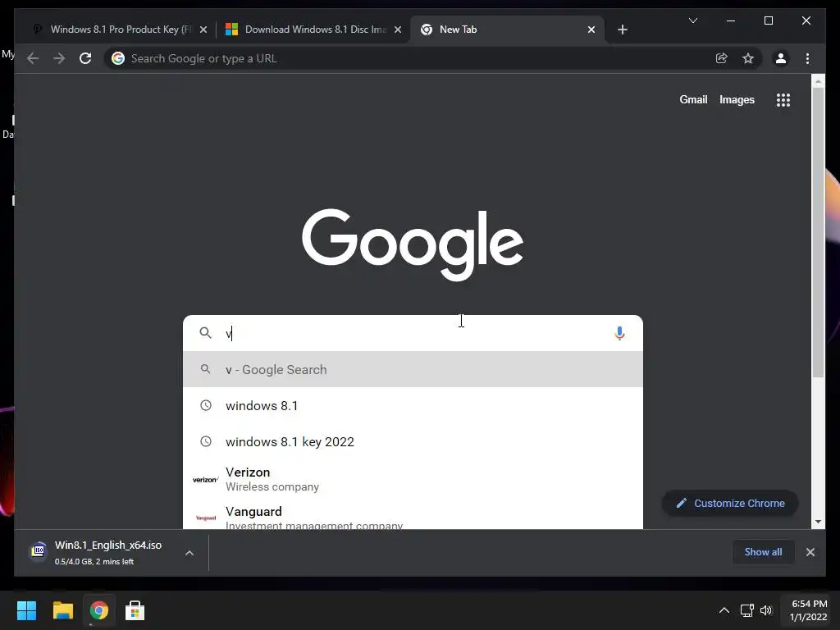Share this page via the share icon
This screenshot has height=630, width=840.
[722, 58]
